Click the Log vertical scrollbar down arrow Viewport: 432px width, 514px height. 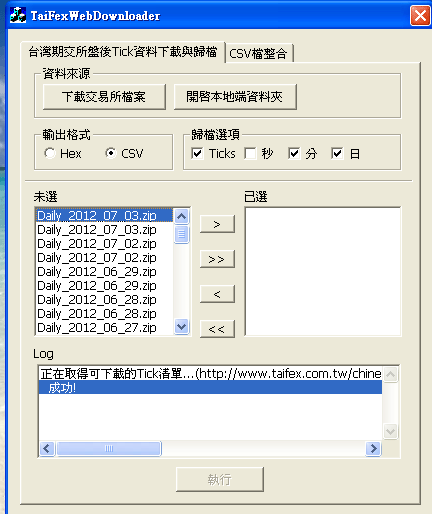click(390, 432)
